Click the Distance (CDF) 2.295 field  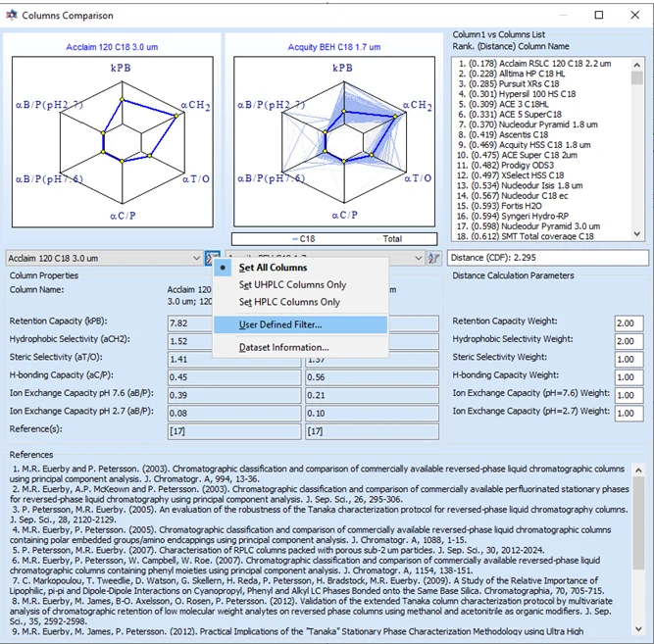[x=548, y=258]
